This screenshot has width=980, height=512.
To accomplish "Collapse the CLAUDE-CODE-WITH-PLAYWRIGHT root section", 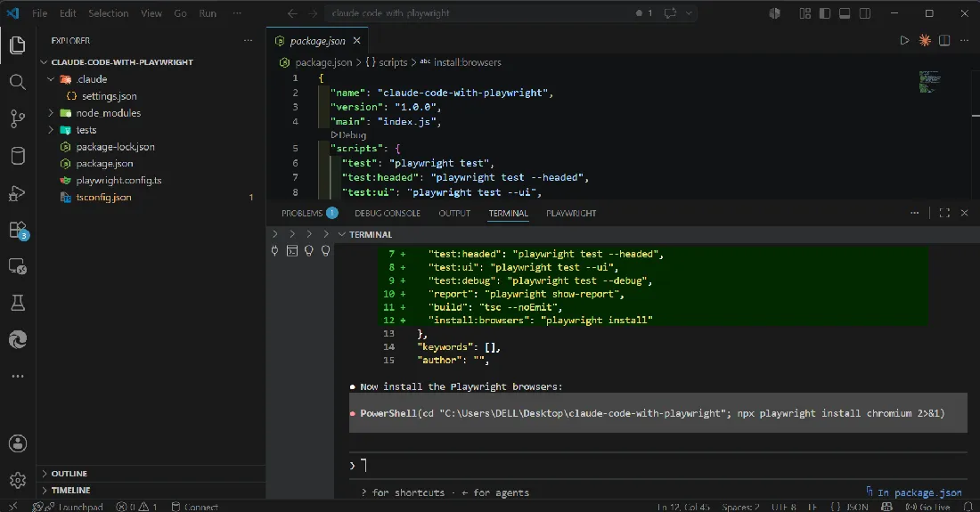I will click(x=44, y=61).
